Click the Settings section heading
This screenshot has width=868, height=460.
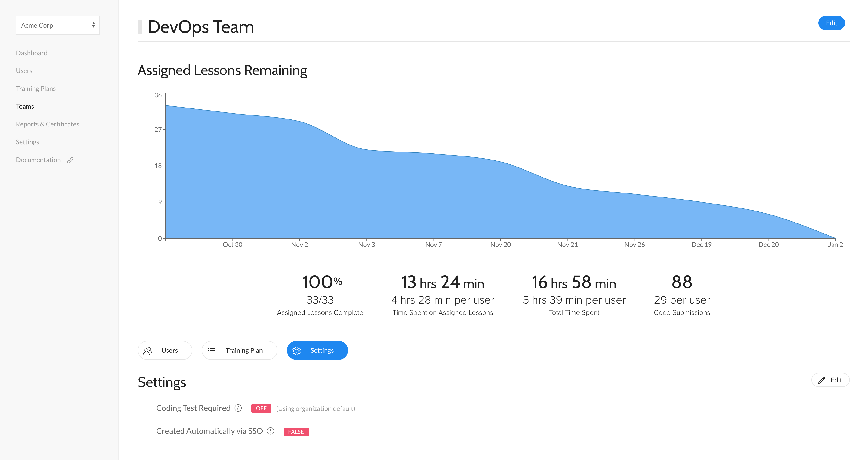pyautogui.click(x=162, y=382)
